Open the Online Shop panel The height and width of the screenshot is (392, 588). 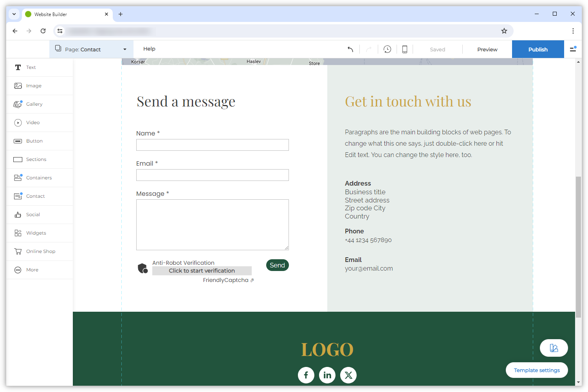pyautogui.click(x=41, y=251)
